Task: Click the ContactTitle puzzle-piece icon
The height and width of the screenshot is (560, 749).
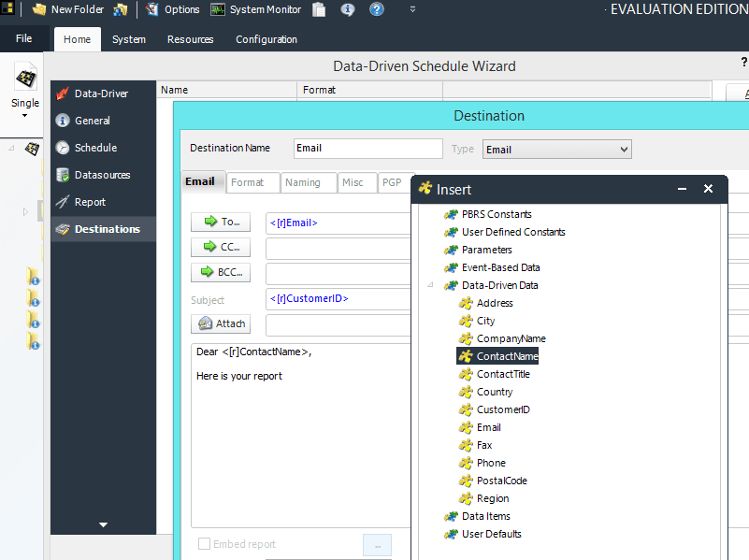Action: tap(466, 374)
